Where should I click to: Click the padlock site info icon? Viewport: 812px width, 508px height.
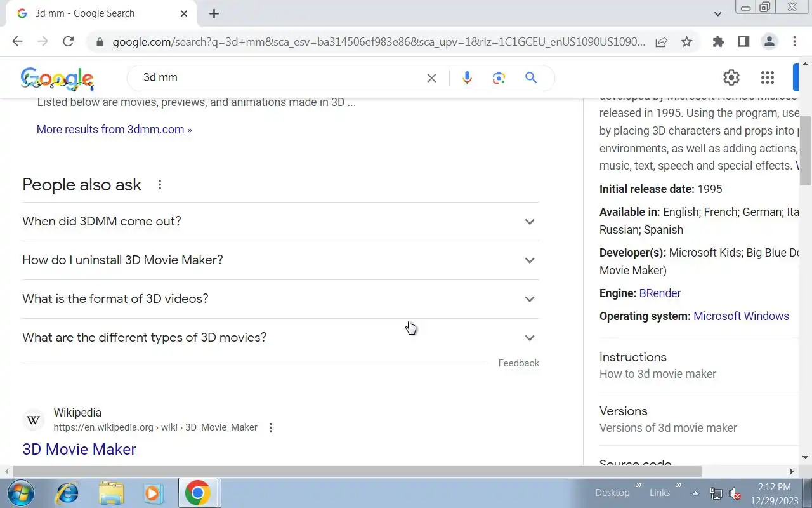(100, 43)
